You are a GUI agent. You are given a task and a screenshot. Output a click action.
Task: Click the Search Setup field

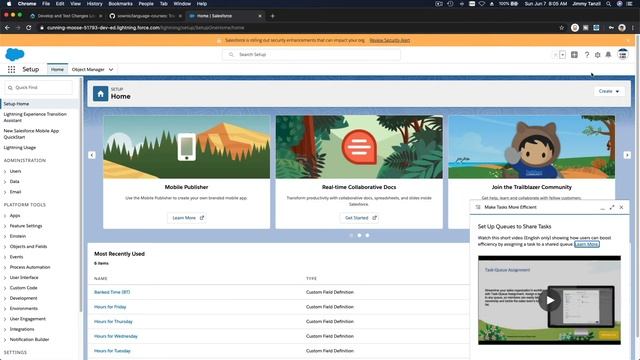(311, 55)
